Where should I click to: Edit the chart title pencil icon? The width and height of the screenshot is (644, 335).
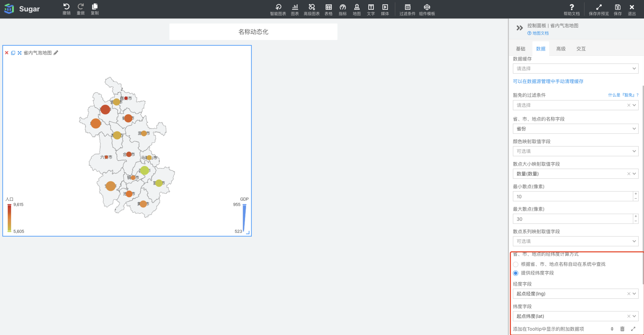tap(56, 52)
